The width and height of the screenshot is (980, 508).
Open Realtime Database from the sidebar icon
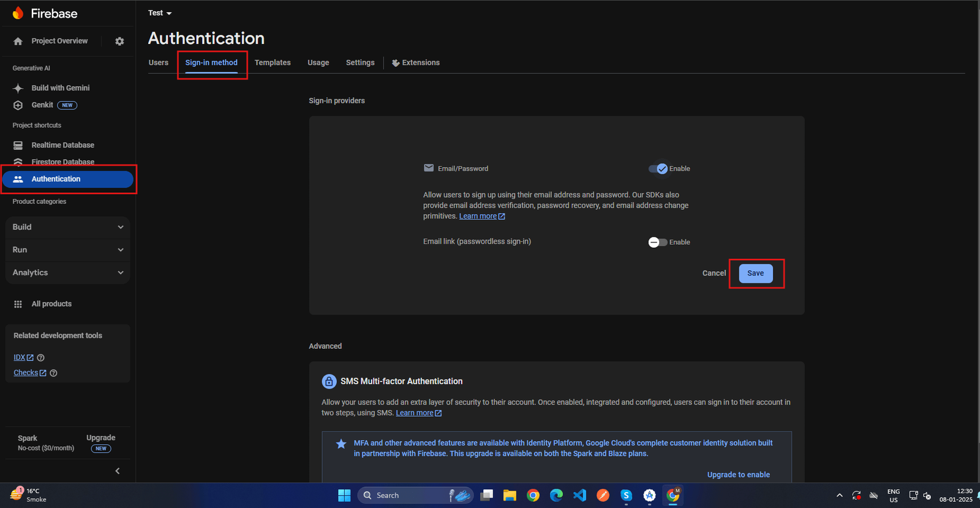click(18, 145)
